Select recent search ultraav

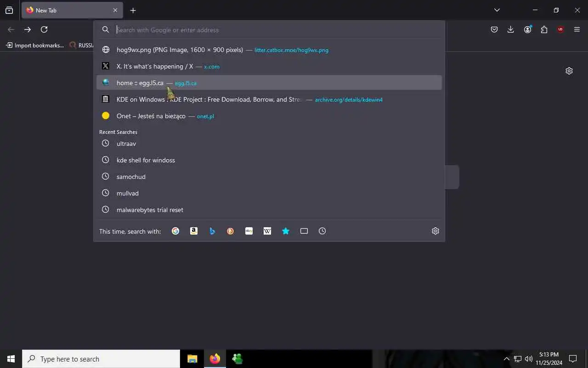(269, 144)
